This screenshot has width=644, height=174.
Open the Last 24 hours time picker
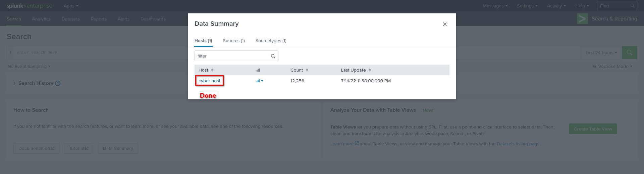[601, 53]
